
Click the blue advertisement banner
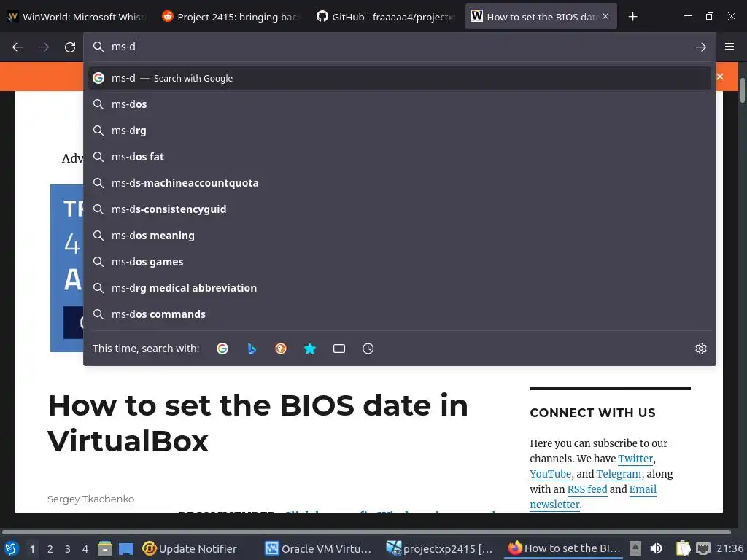tap(66, 268)
